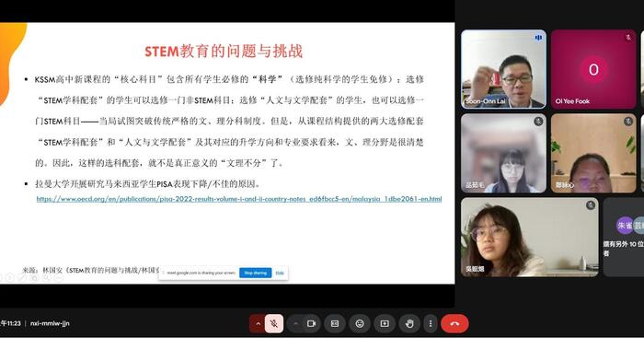Viewport: 644px width, 338px height.
Task: Toggle closed captions button
Action: (335, 323)
